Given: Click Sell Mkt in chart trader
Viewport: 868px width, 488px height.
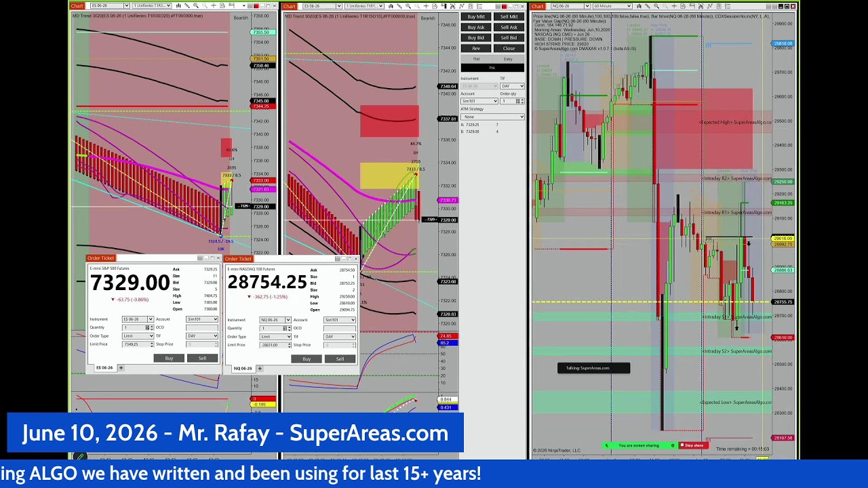Looking at the screenshot, I should (x=509, y=16).
